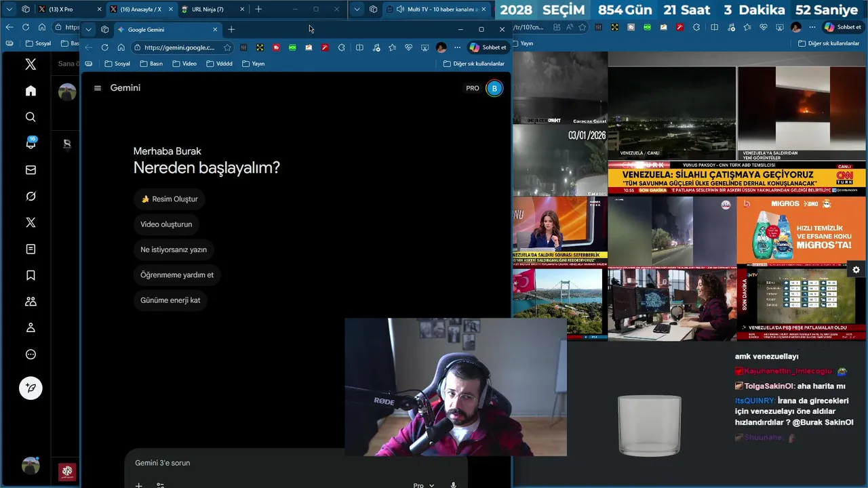Bookmark Gemini page with star icon

[227, 47]
